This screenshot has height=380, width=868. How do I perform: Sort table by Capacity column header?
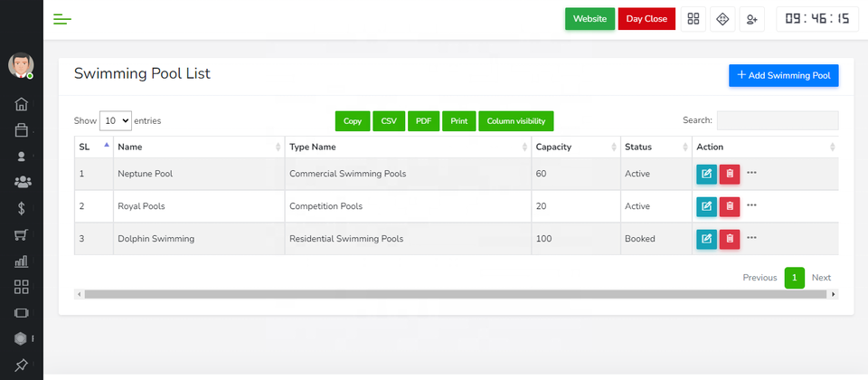tap(574, 147)
